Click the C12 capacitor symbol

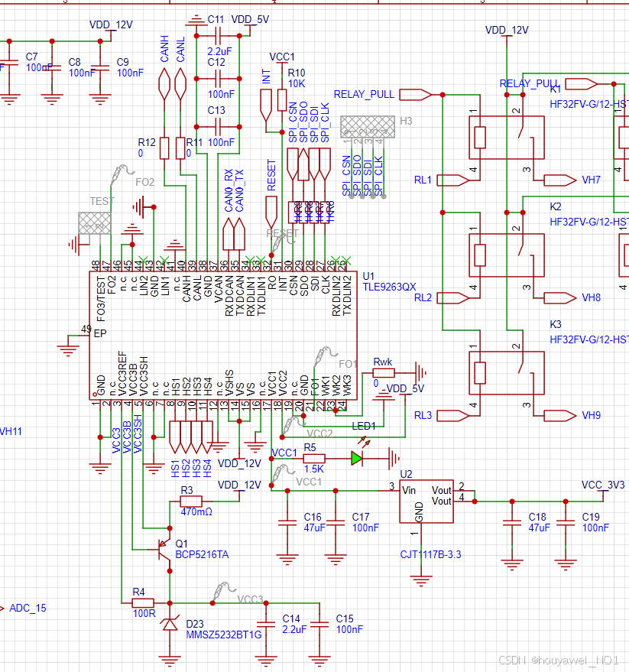[218, 79]
